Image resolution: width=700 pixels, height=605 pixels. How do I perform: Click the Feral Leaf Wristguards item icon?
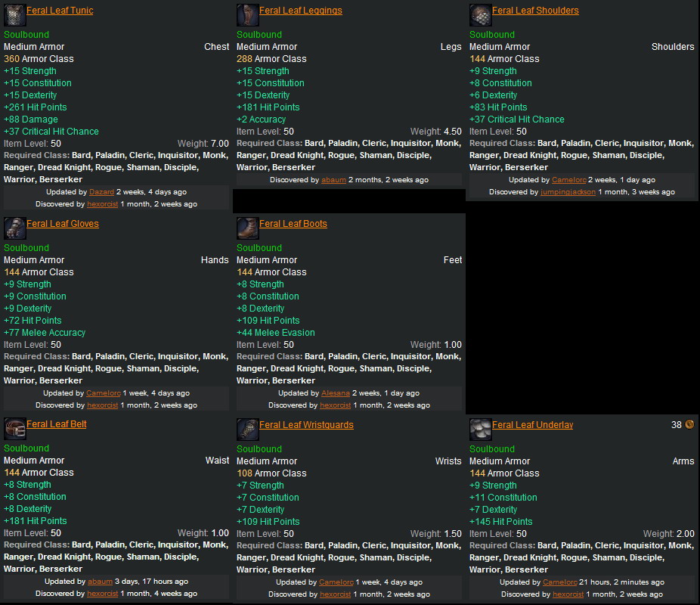coord(247,429)
